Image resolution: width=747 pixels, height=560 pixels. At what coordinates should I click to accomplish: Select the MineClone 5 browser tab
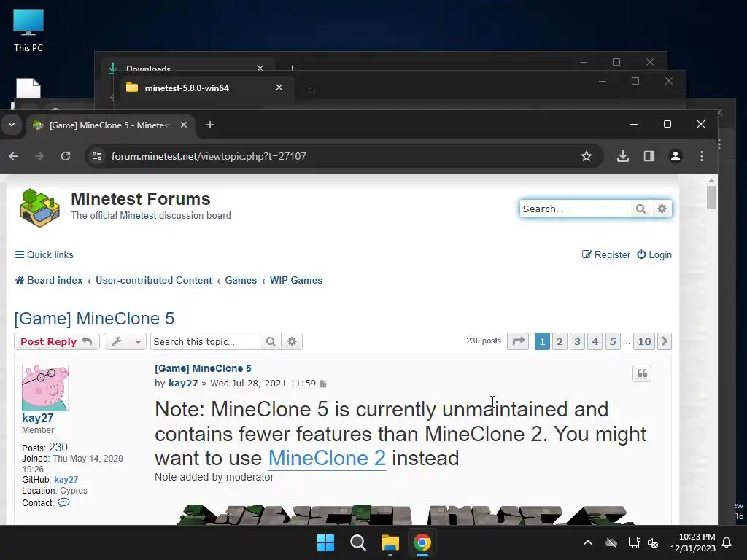pyautogui.click(x=109, y=125)
